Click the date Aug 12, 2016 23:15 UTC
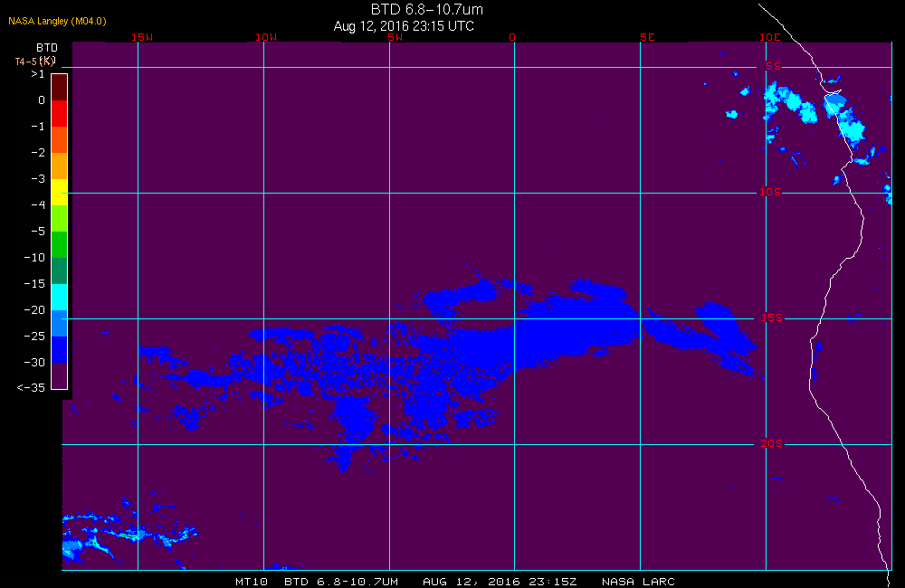 404,26
